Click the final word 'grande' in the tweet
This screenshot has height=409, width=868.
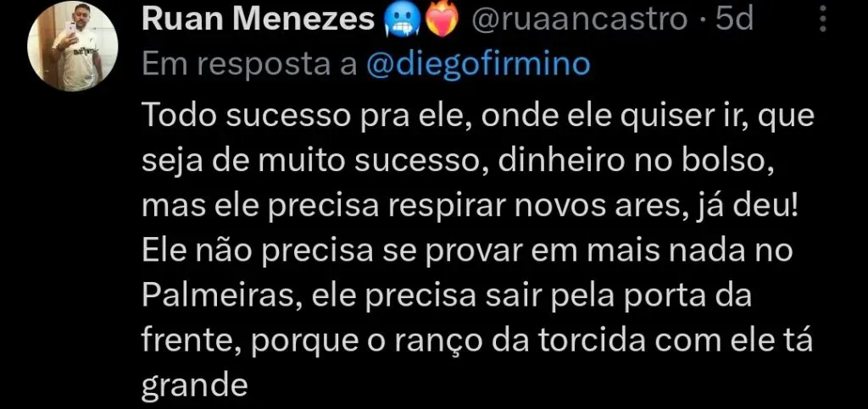click(x=194, y=386)
